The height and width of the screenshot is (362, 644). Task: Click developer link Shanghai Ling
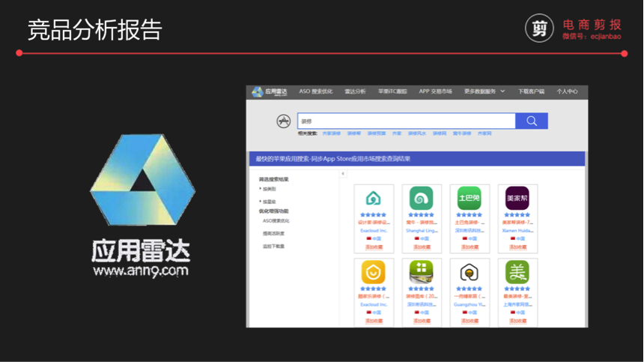422,231
